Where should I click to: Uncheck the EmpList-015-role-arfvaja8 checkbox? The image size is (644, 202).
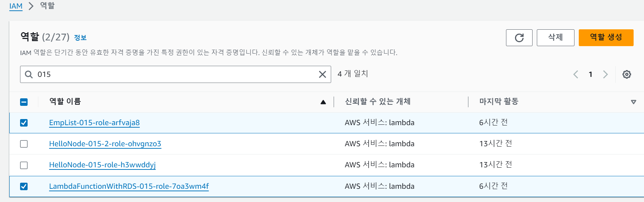[x=24, y=123]
